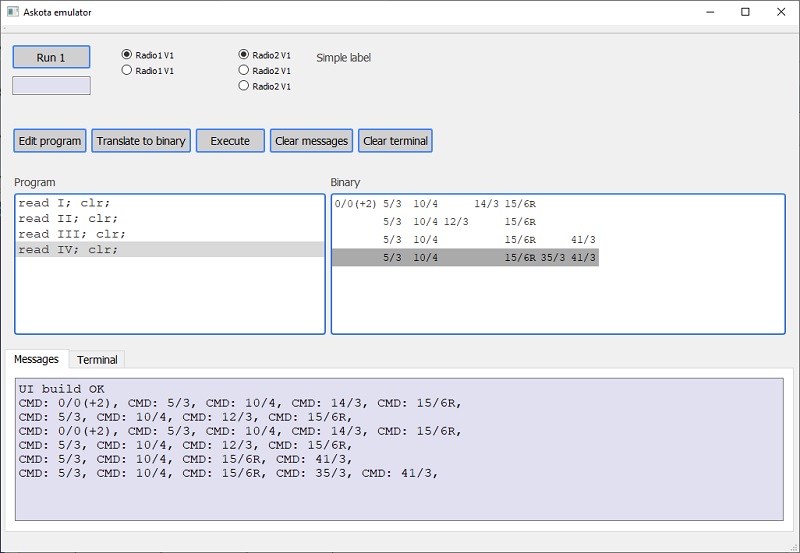Select program line 'read I; clr;'

click(170, 203)
